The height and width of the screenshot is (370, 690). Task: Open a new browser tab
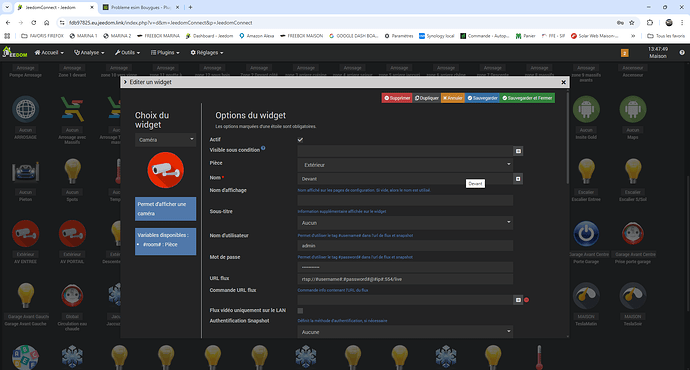coord(190,7)
